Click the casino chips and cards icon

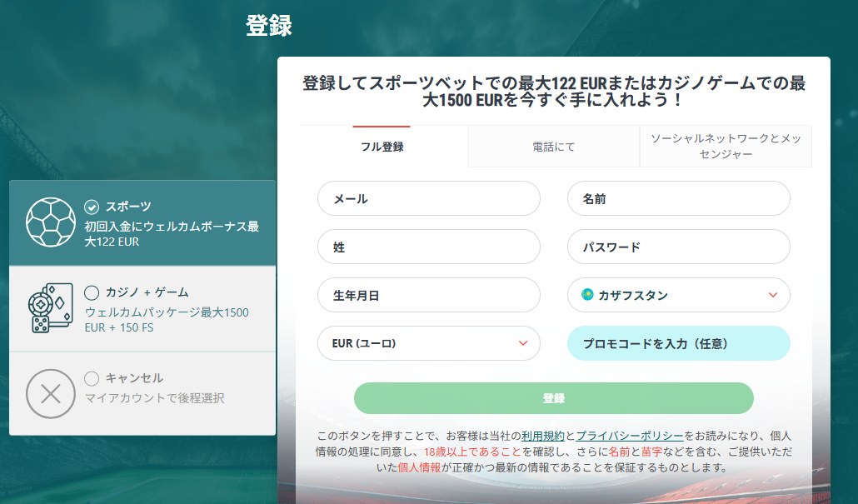point(50,308)
